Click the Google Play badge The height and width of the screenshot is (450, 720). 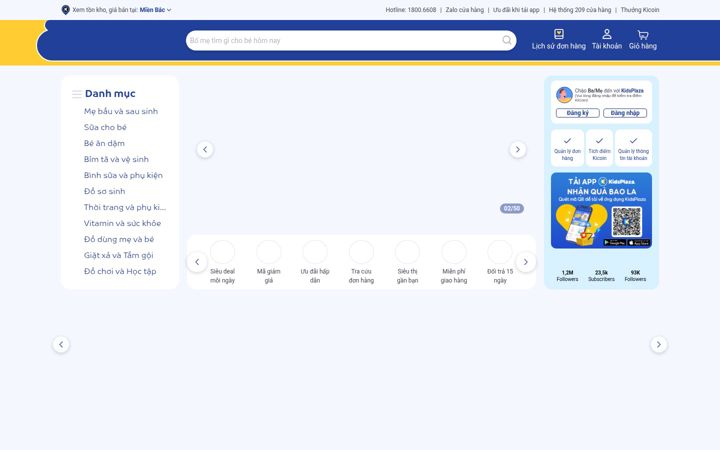coord(614,242)
